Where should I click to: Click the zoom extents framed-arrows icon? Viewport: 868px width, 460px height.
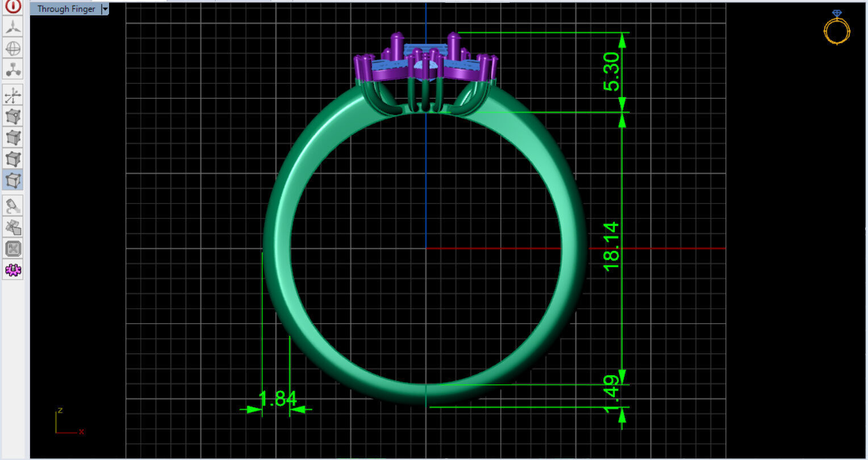pos(12,248)
